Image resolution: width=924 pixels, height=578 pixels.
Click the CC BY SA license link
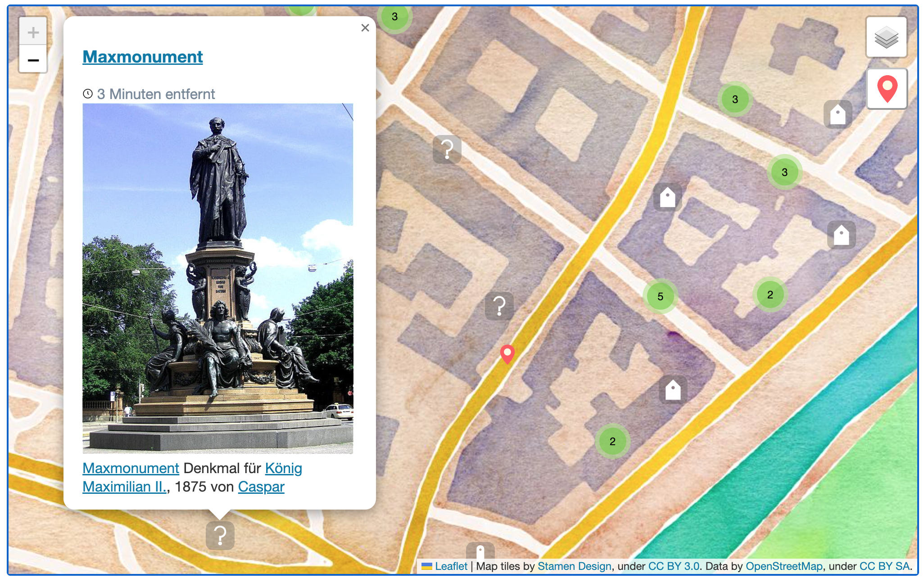884,566
